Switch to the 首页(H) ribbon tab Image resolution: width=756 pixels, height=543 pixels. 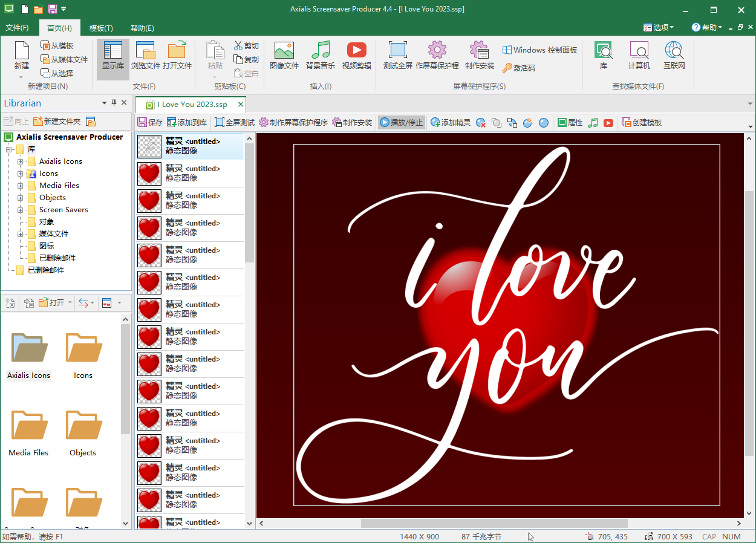59,28
